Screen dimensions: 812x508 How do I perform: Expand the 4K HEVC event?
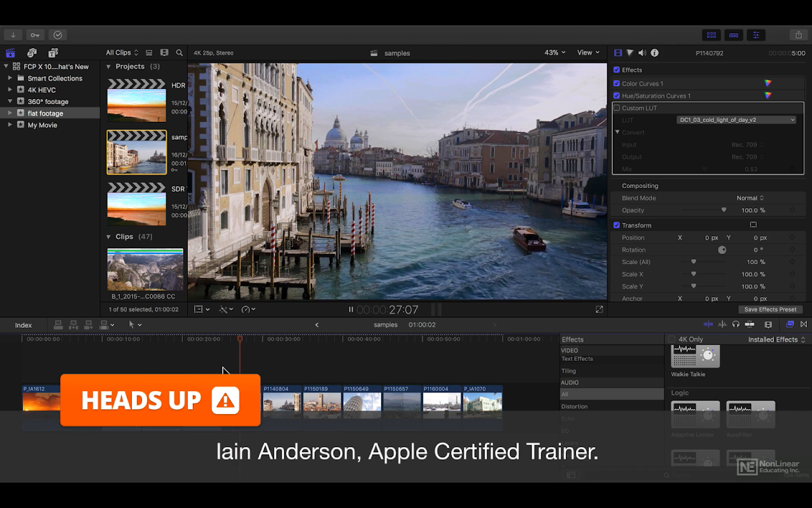[x=10, y=90]
